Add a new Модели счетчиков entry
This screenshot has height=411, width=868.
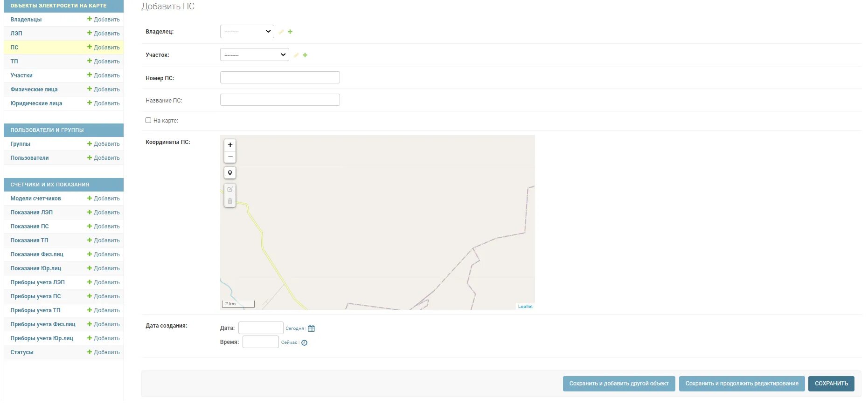click(104, 199)
